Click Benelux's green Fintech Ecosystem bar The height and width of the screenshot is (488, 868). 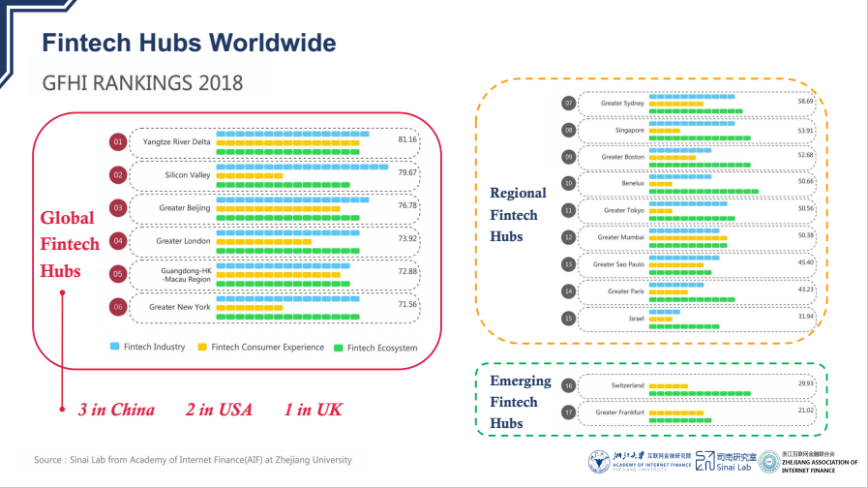coord(703,192)
